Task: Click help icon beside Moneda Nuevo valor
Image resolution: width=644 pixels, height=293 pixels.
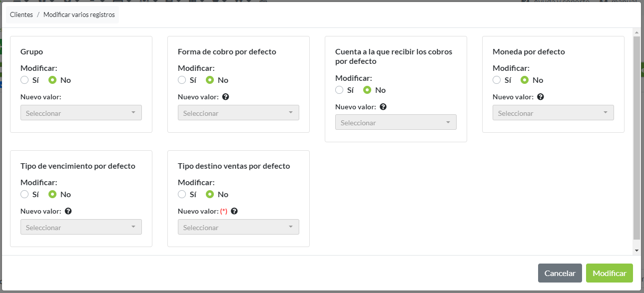Action: [540, 97]
